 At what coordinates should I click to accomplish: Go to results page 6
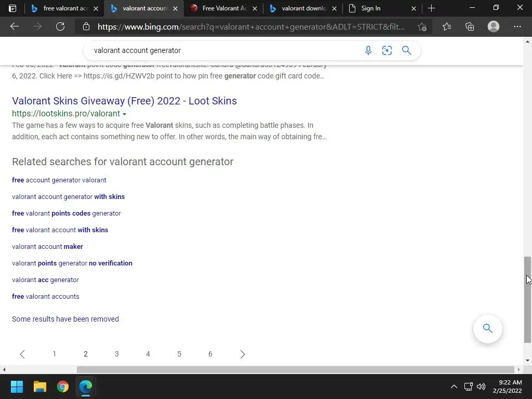point(210,354)
